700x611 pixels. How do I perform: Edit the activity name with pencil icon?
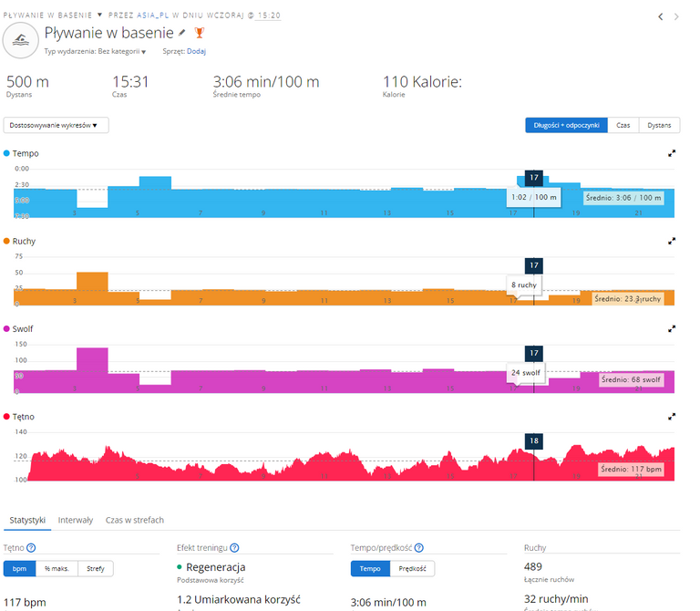click(181, 33)
